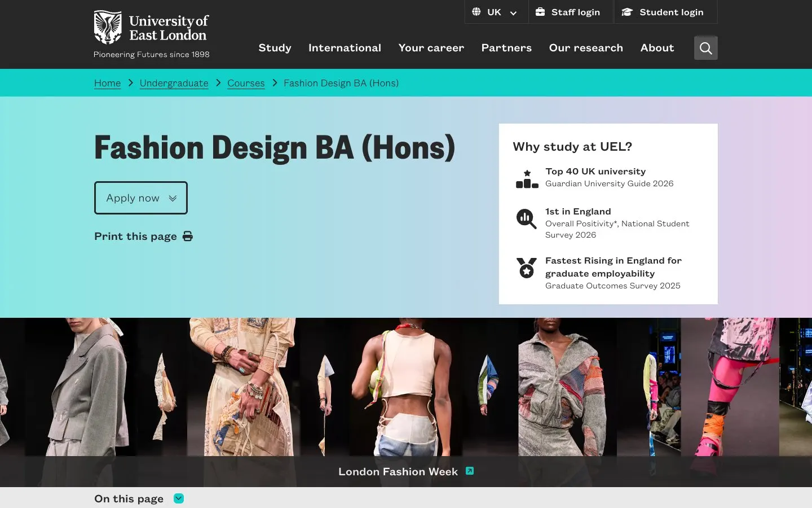
Task: Expand the UK region dropdown chevron
Action: (513, 13)
